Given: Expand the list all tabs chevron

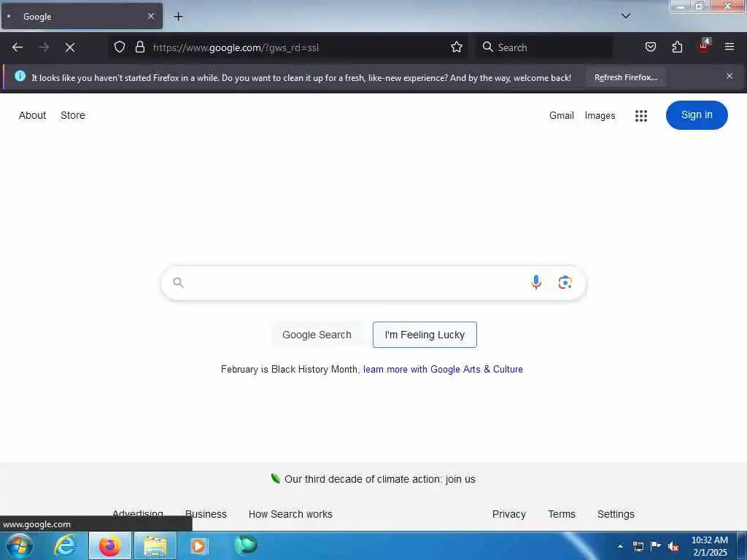Looking at the screenshot, I should [626, 16].
